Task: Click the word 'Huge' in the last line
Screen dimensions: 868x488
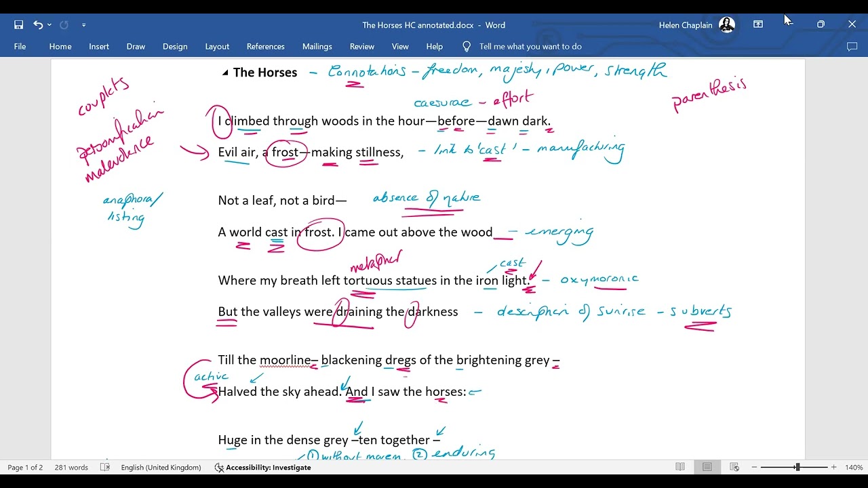Action: [233, 441]
